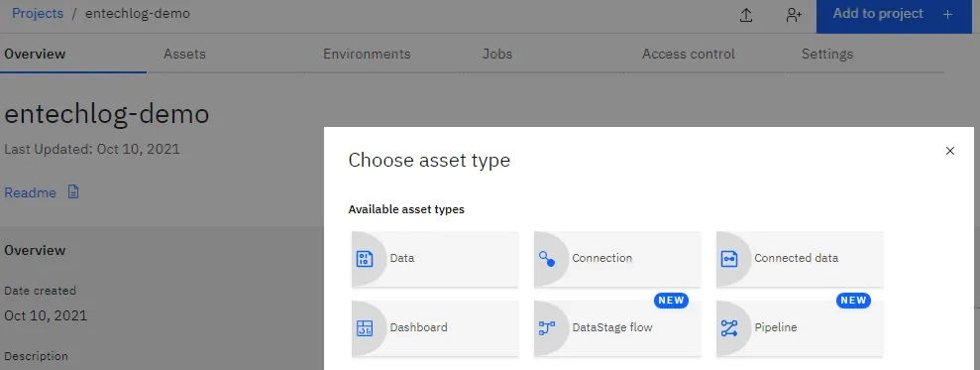Select the Overview tab
980x370 pixels.
[x=35, y=54]
